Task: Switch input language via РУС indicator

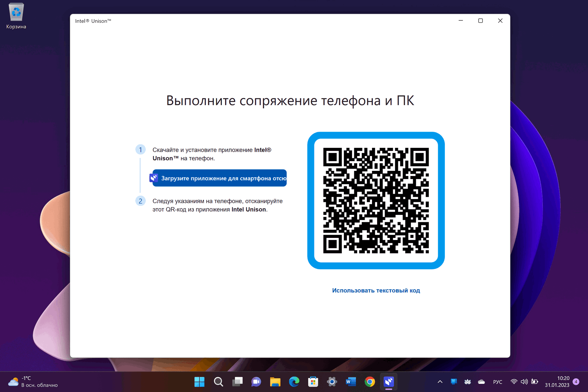Action: point(497,382)
